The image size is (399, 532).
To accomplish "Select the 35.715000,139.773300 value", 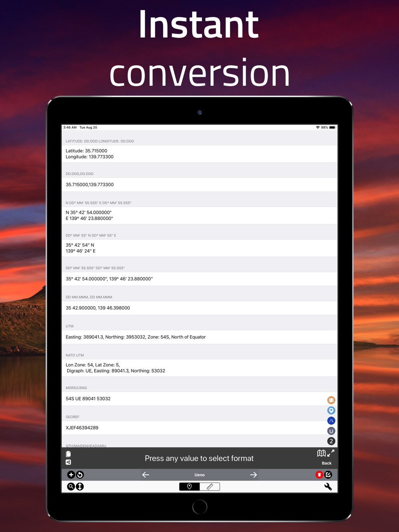I will click(199, 185).
